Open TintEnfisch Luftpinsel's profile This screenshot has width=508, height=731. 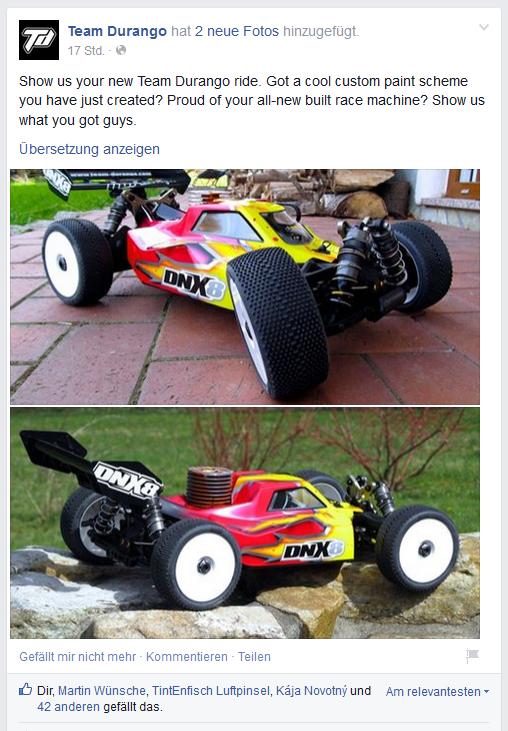[211, 690]
